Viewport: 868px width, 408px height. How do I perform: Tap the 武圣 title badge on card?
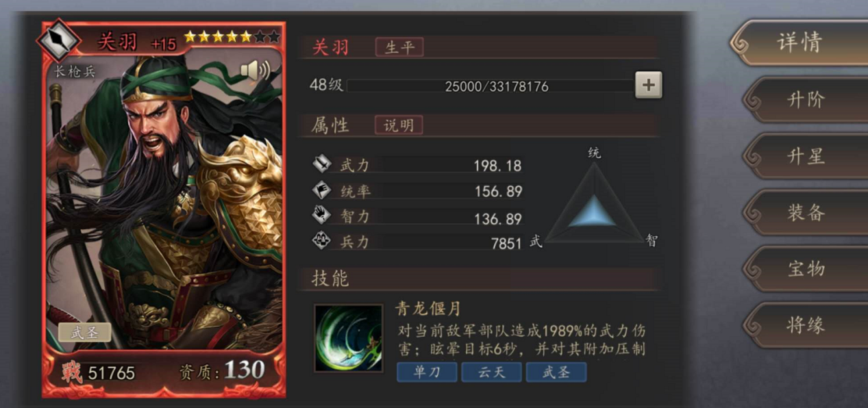click(x=85, y=333)
